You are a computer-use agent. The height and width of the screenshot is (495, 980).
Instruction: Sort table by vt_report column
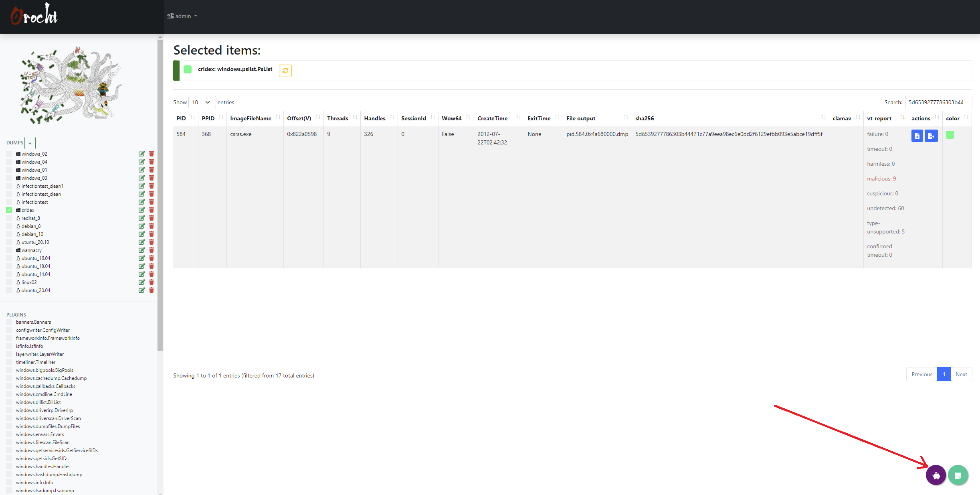[885, 118]
